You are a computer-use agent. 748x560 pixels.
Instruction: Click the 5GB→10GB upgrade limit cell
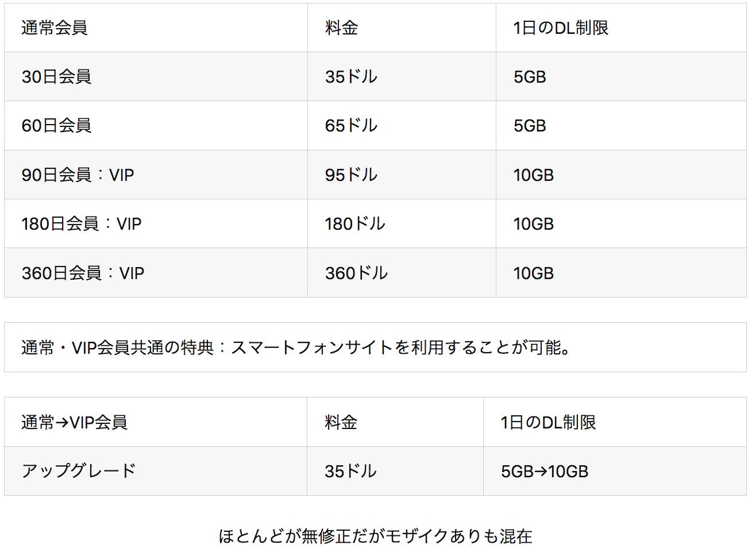pyautogui.click(x=615, y=471)
